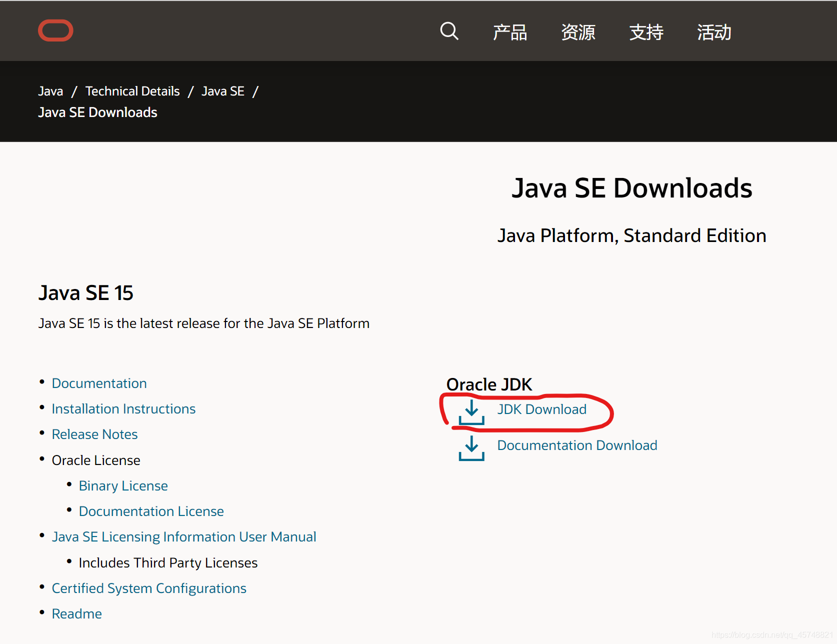Open the 资源 menu
The width and height of the screenshot is (837, 644).
[x=578, y=32]
